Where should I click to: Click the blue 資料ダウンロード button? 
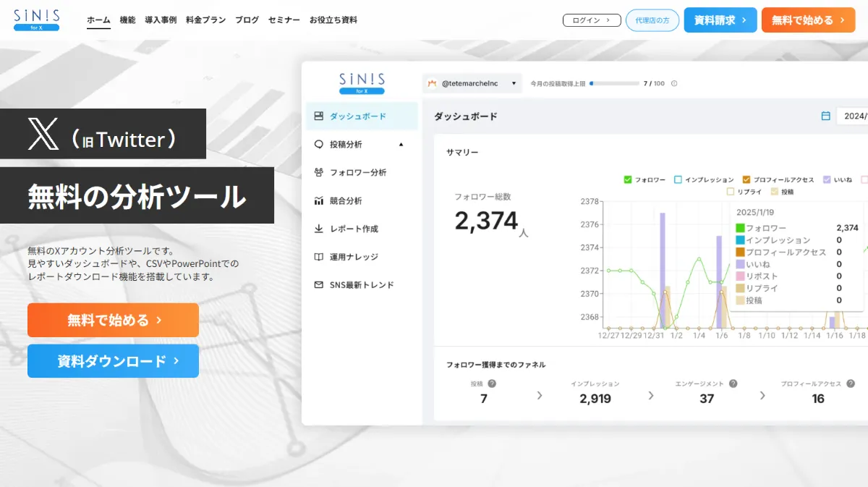tap(112, 360)
